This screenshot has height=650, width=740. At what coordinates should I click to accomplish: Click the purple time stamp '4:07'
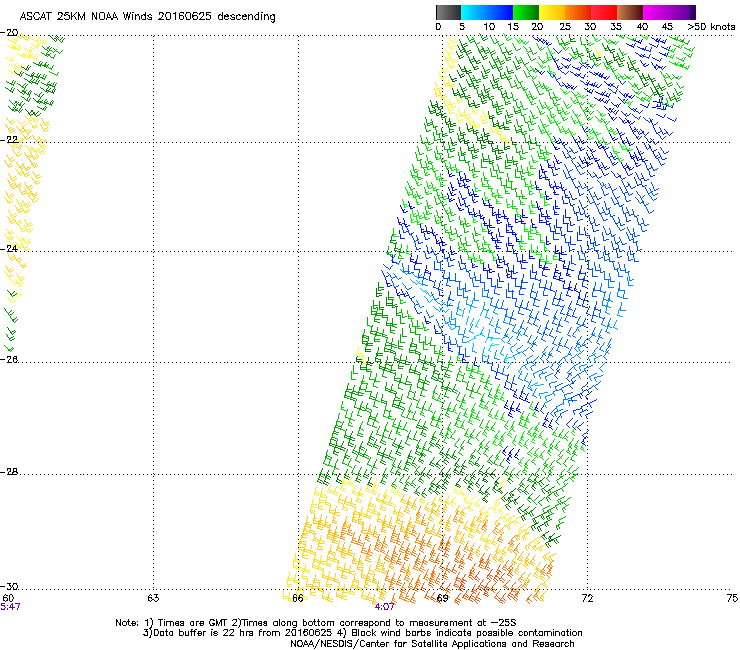point(384,607)
